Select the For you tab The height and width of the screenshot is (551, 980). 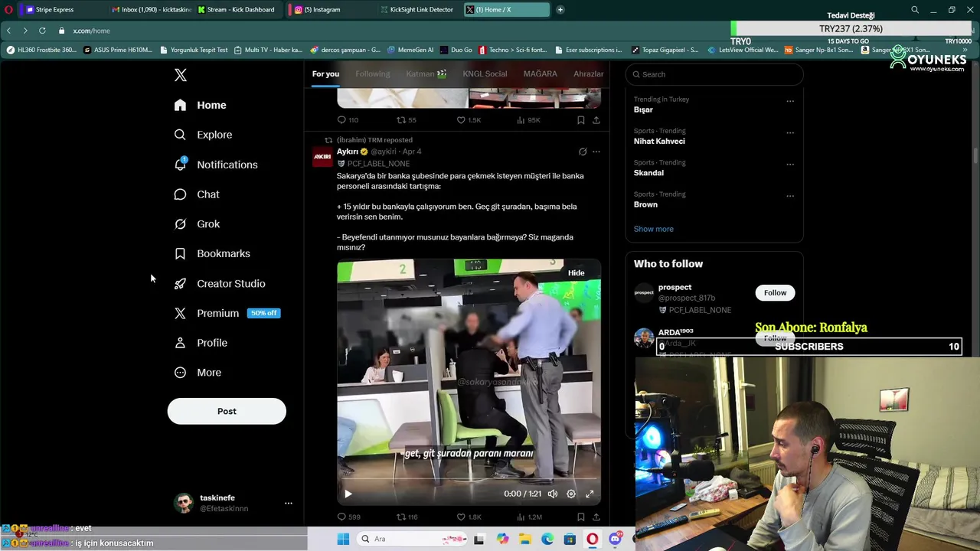(x=325, y=73)
